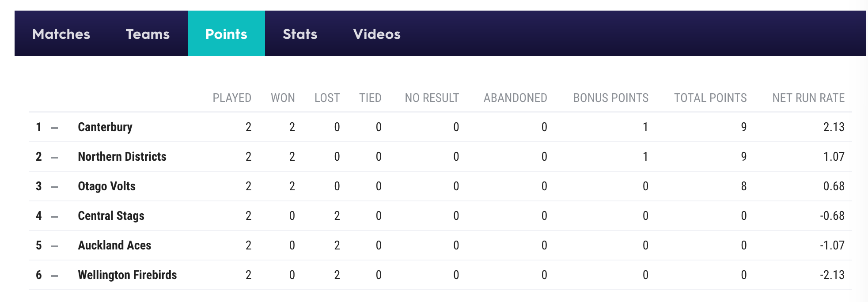Click the Canterbury team name
Image resolution: width=868 pixels, height=302 pixels.
tap(105, 127)
